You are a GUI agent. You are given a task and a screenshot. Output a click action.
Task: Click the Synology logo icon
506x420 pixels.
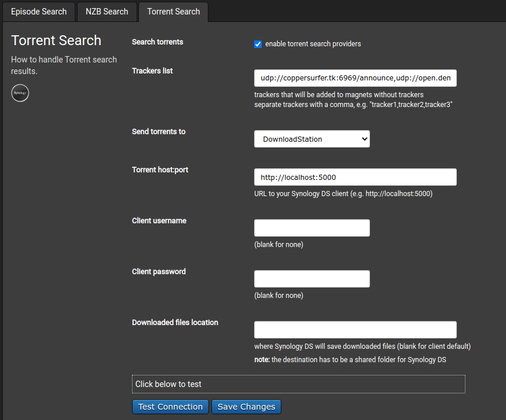[x=20, y=93]
